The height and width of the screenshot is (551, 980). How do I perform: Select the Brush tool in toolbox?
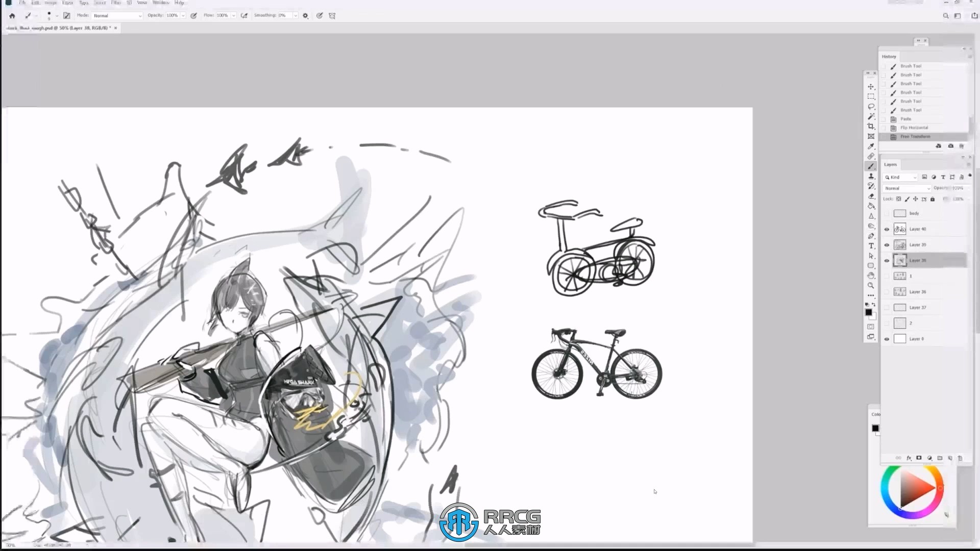(x=871, y=166)
